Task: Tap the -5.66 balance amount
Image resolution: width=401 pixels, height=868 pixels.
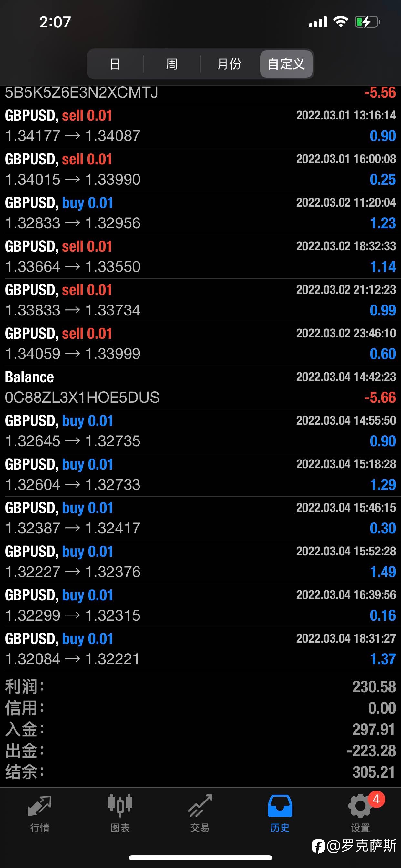Action: pyautogui.click(x=380, y=398)
